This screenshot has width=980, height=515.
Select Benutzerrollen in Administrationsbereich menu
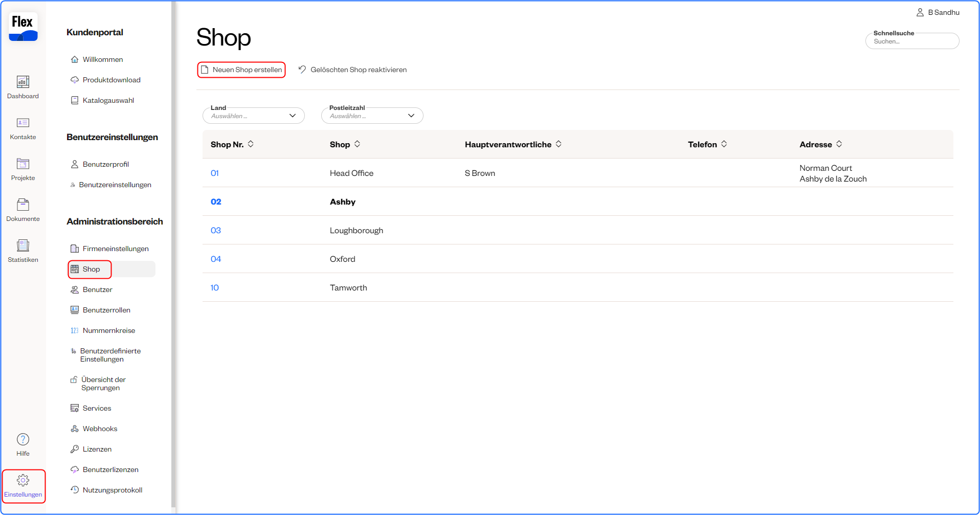click(x=106, y=310)
